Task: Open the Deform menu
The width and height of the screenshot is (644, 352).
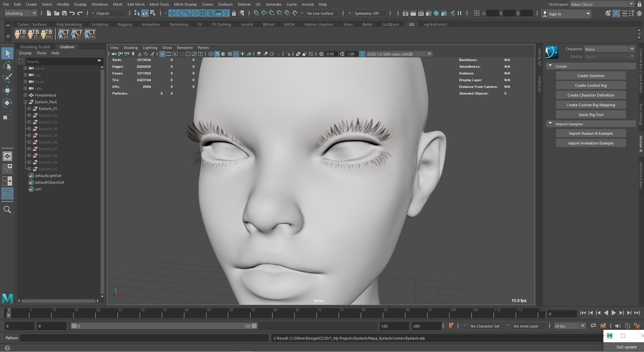Action: pos(244,4)
